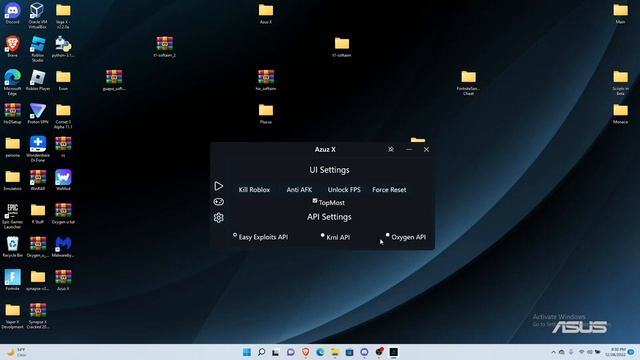Open the weather widget in taskbar
640x360 pixels.
click(x=16, y=352)
